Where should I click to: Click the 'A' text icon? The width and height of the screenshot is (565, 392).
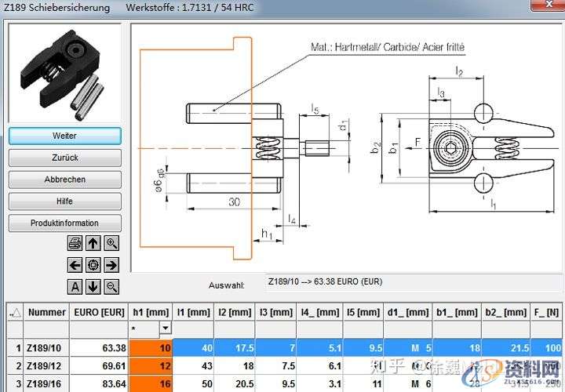coord(75,287)
